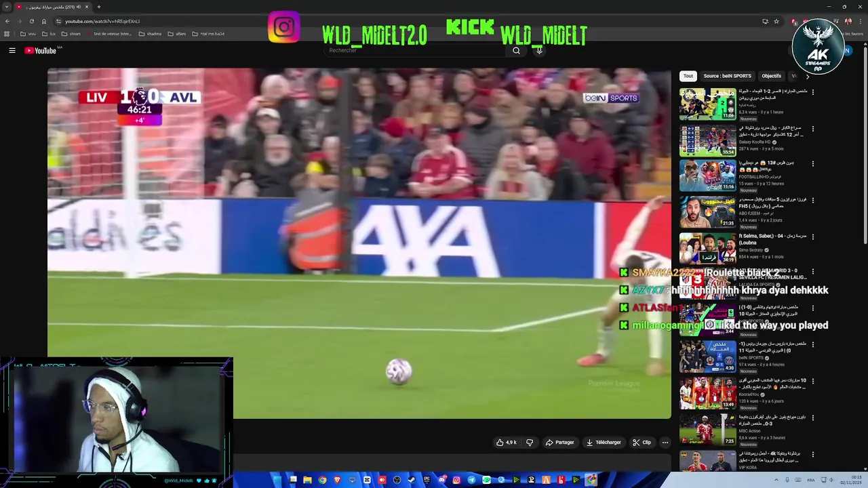Open the test de vitesse bookmark
The height and width of the screenshot is (488, 868).
pyautogui.click(x=108, y=34)
